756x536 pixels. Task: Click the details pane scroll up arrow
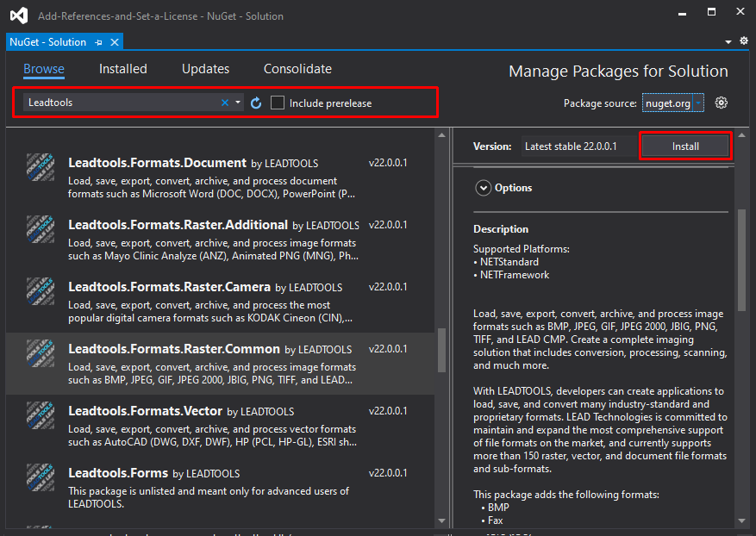(741, 135)
